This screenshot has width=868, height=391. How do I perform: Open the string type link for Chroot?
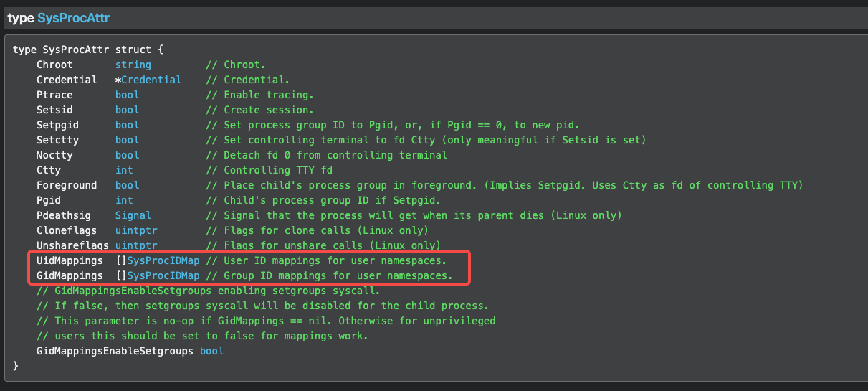[x=133, y=65]
